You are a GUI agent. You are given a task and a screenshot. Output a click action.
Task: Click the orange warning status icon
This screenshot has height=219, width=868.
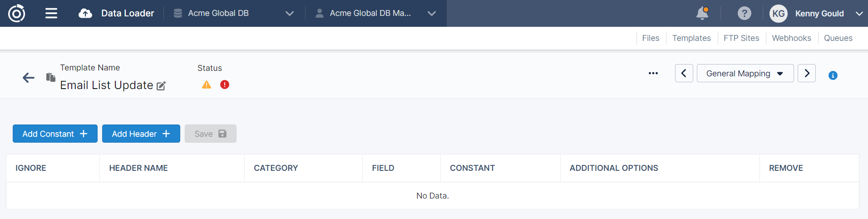point(207,85)
